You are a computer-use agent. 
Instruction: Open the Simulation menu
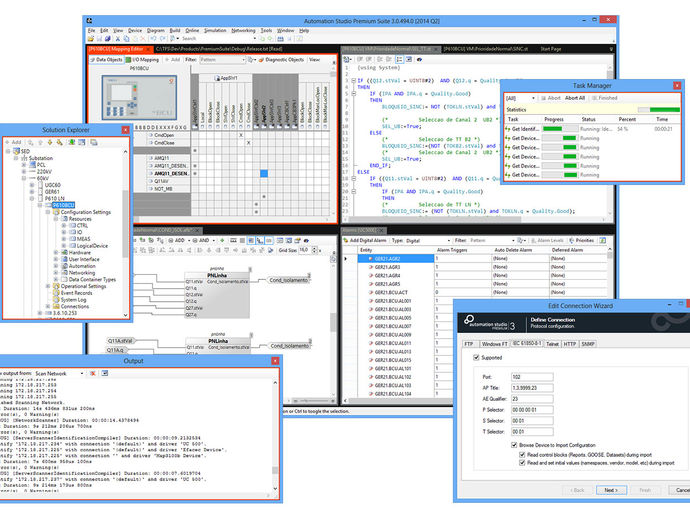tap(215, 30)
